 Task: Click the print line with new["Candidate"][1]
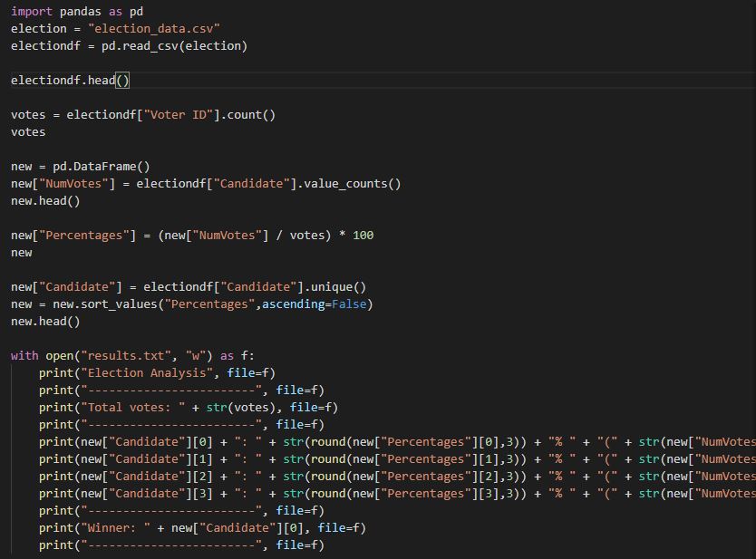[x=397, y=459]
